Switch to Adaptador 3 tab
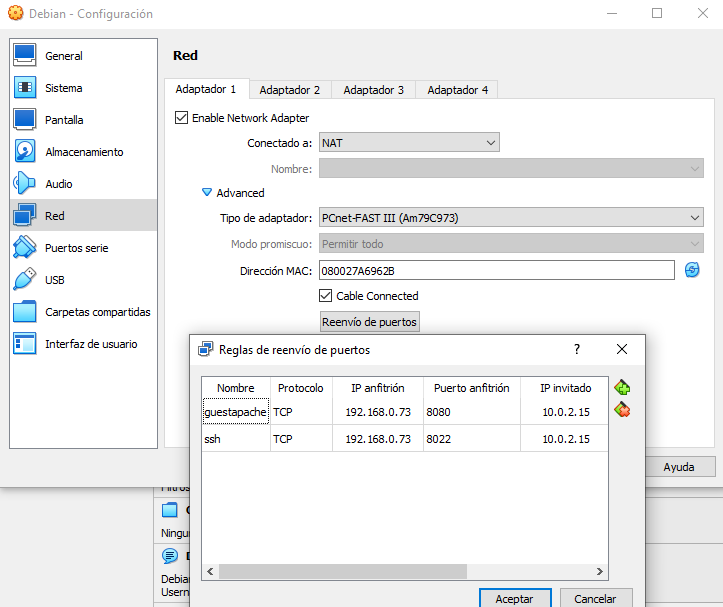 pyautogui.click(x=373, y=90)
